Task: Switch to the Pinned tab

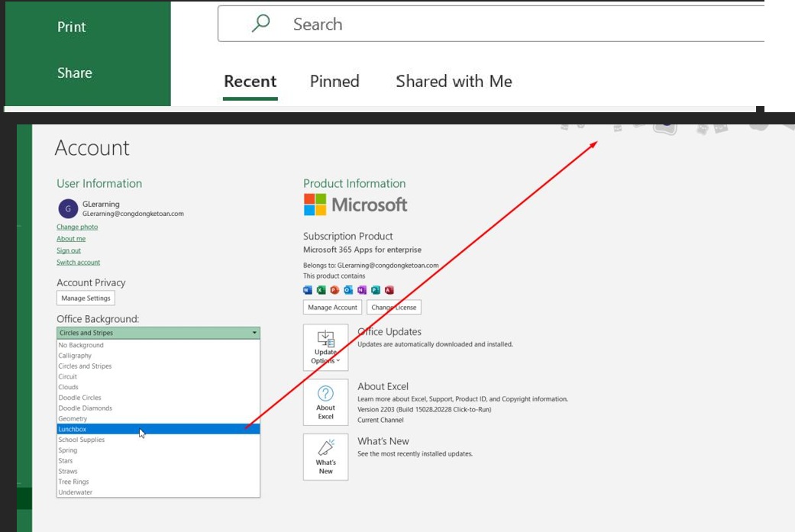Action: click(334, 82)
